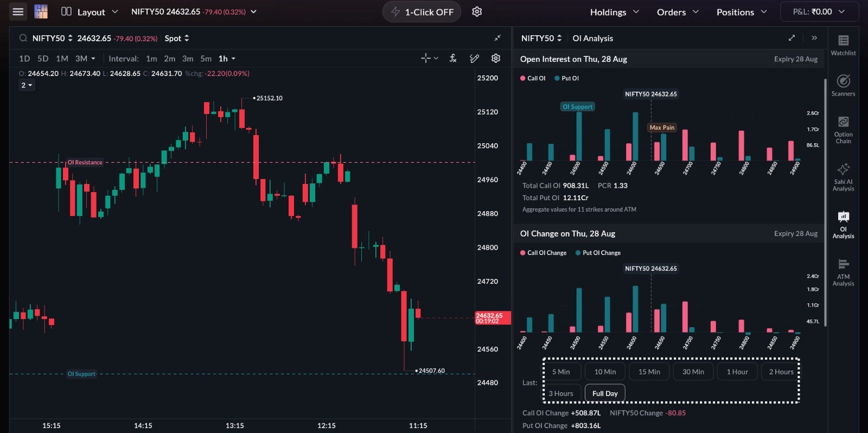The width and height of the screenshot is (868, 433).
Task: Expand the Positions dropdown
Action: point(742,12)
